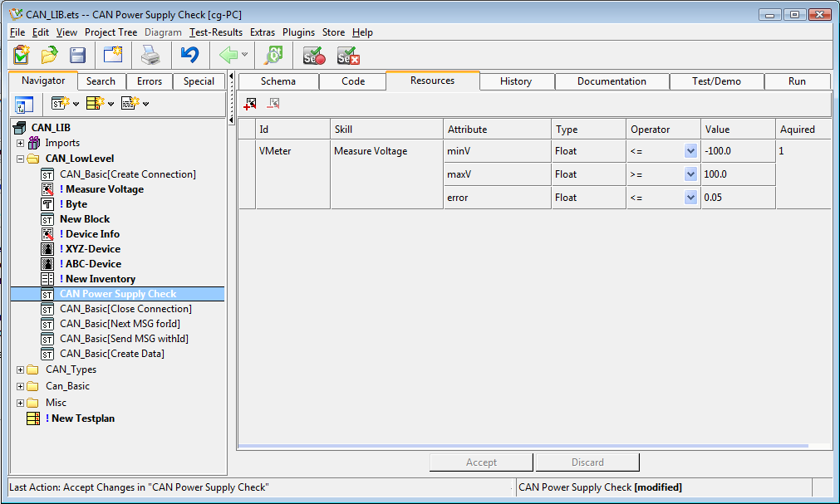Switch to the Errors tab
Viewport: 840px width, 504px height.
tap(150, 81)
